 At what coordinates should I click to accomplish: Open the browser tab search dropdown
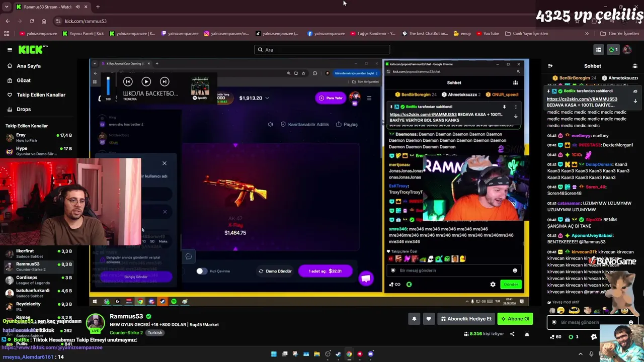click(x=7, y=7)
